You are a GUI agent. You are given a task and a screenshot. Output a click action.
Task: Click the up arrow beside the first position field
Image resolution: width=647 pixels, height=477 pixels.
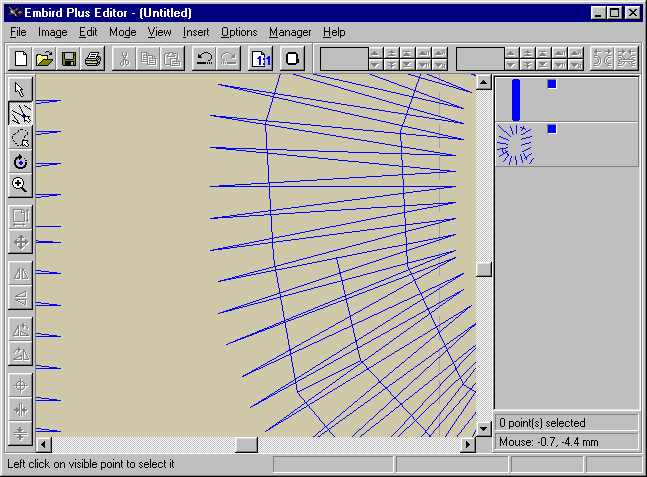(375, 52)
